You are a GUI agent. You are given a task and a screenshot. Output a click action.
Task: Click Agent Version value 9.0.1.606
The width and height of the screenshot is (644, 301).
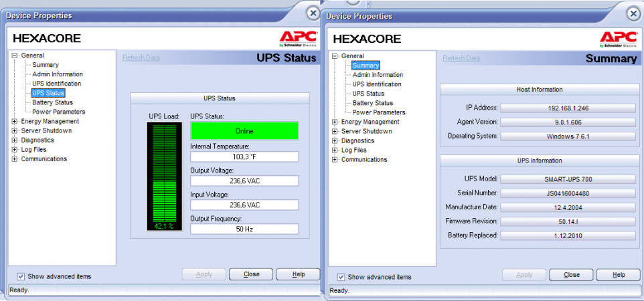click(568, 122)
